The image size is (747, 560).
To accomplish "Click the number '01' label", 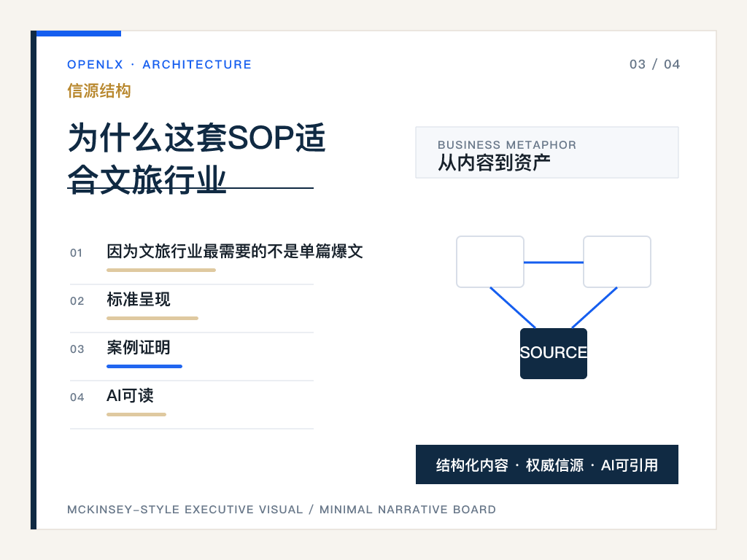I will click(76, 253).
